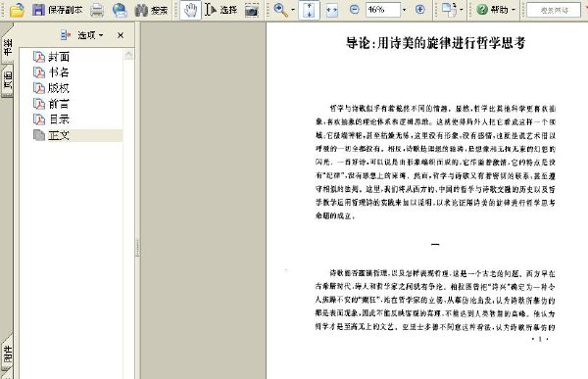Screen dimensions: 588x379
Task: Click the zoom out minus button
Action: (x=354, y=10)
